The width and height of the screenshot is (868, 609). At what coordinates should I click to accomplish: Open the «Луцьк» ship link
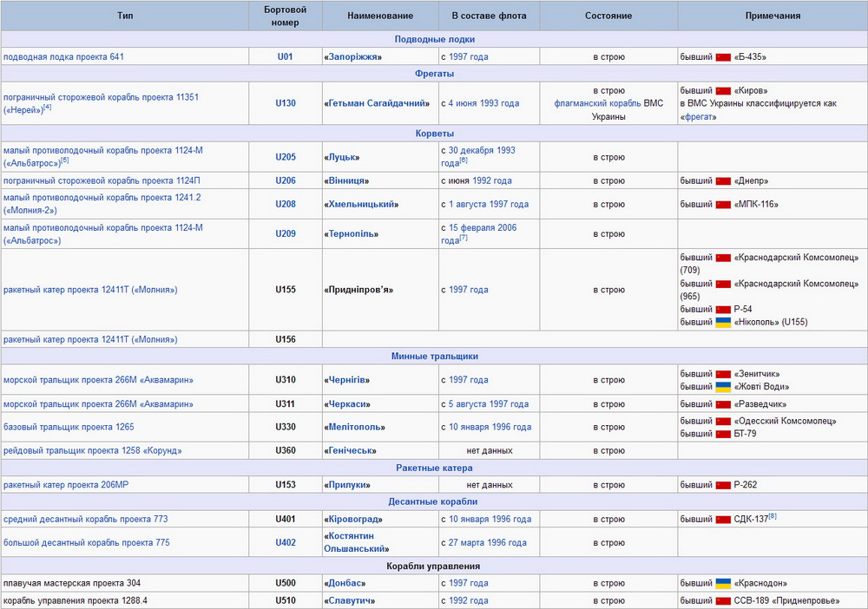pos(342,158)
